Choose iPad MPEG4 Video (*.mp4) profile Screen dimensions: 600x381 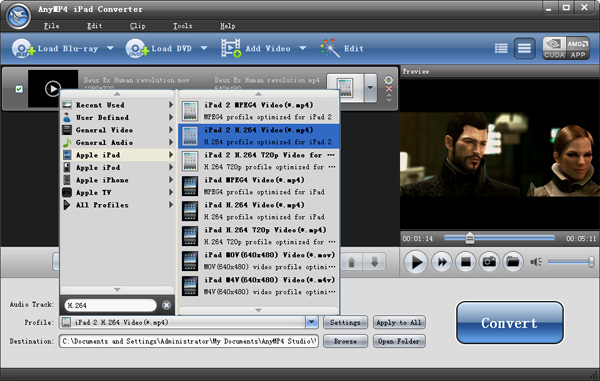point(259,186)
